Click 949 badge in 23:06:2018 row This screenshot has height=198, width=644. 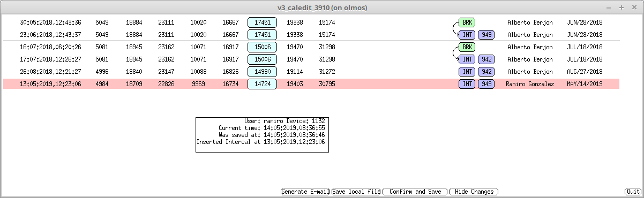click(486, 35)
